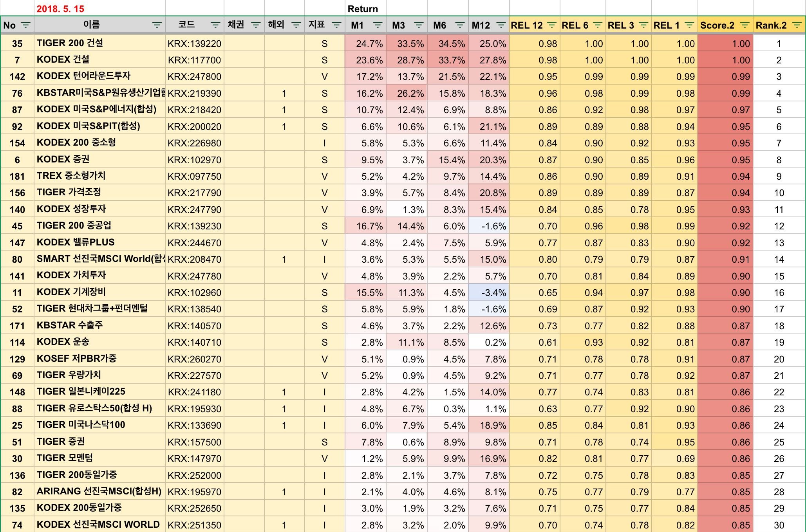Open the M1 column filter icon
The height and width of the screenshot is (532, 806).
tap(378, 25)
